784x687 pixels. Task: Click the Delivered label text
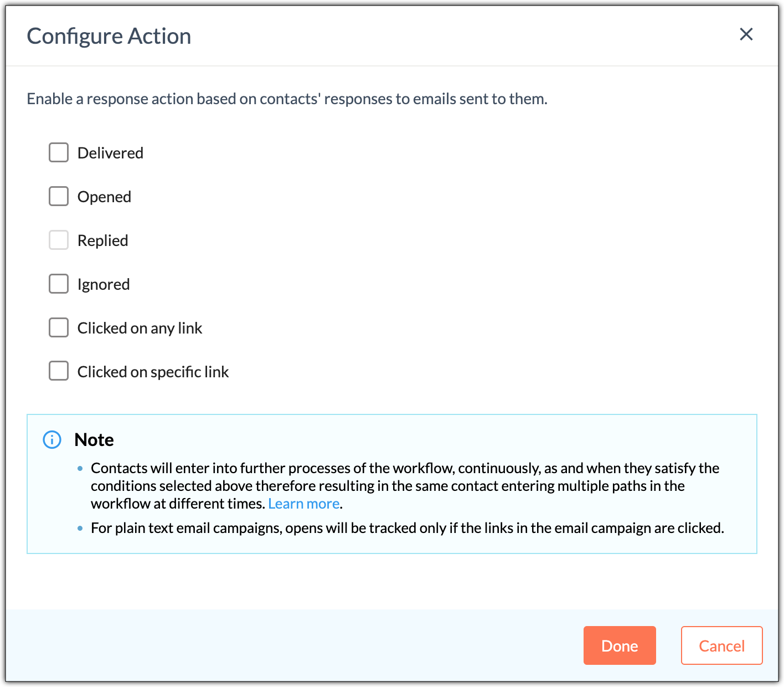(x=110, y=153)
